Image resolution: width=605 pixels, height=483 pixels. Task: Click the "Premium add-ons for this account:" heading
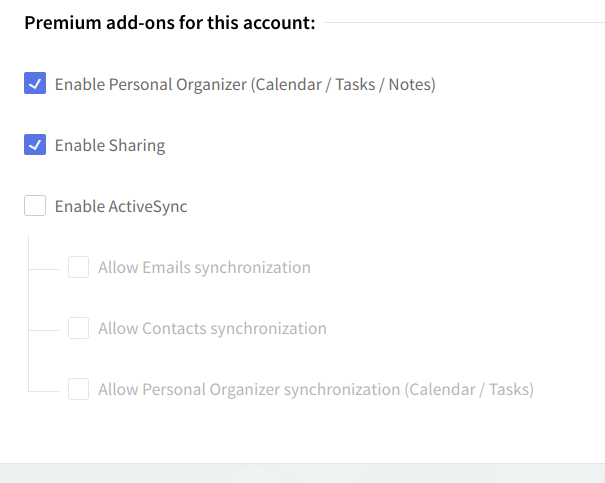[x=170, y=22]
